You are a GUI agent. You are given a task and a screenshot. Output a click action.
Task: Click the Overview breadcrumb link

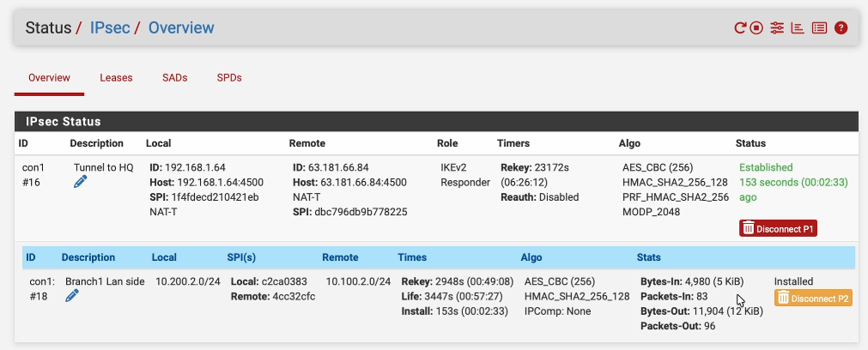tap(181, 28)
